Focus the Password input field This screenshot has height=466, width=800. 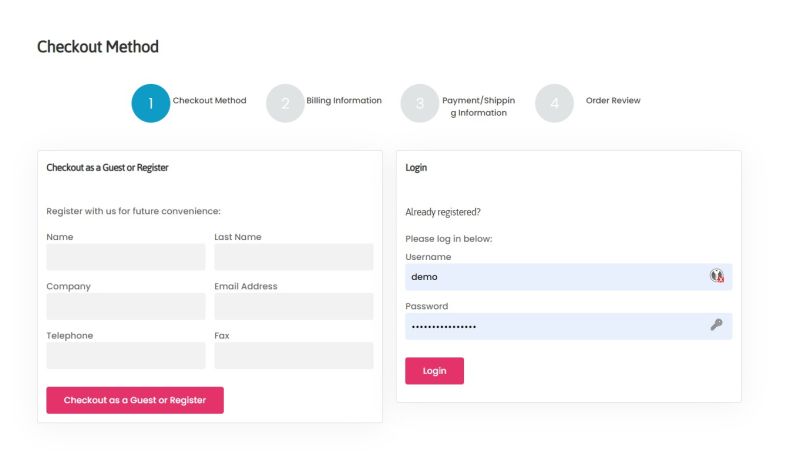555,326
